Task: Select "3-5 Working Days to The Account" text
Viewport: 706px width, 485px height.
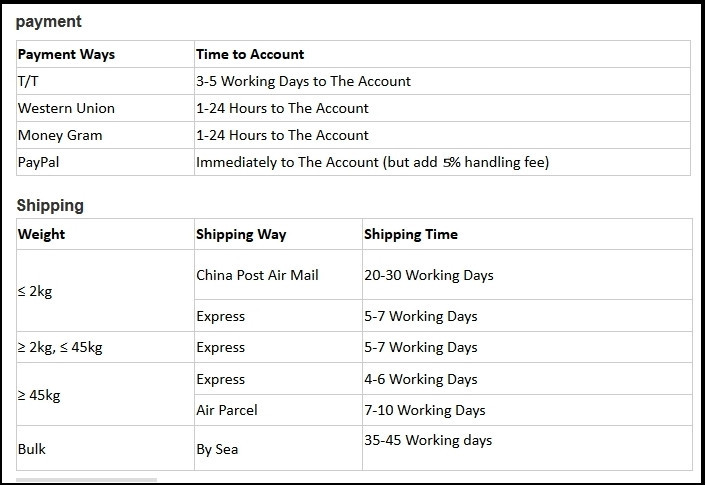Action: [x=303, y=81]
